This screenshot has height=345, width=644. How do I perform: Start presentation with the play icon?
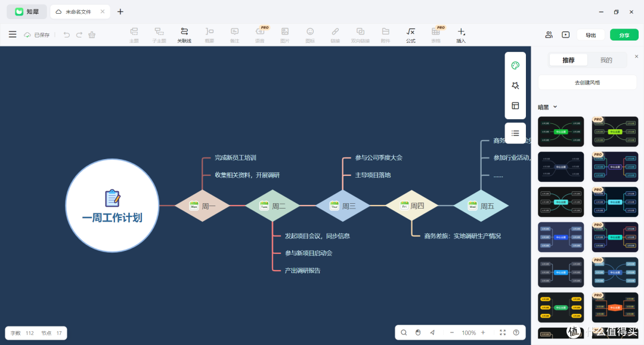click(565, 35)
